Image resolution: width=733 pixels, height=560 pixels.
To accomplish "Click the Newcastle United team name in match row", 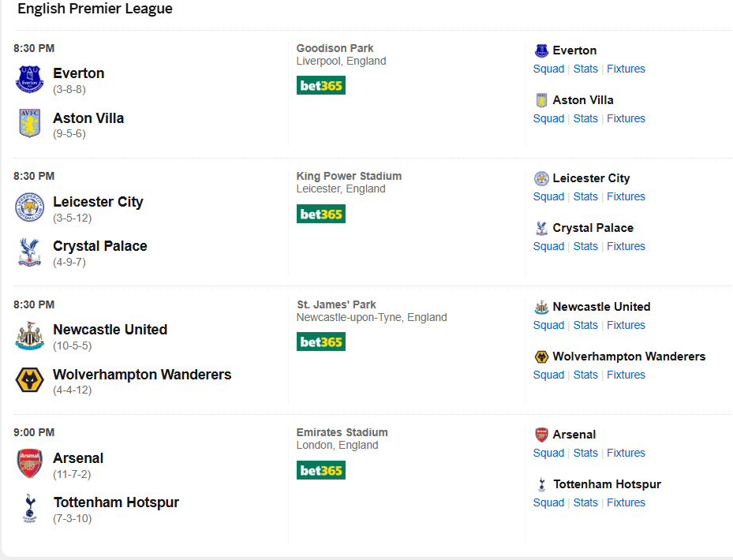I will (110, 330).
